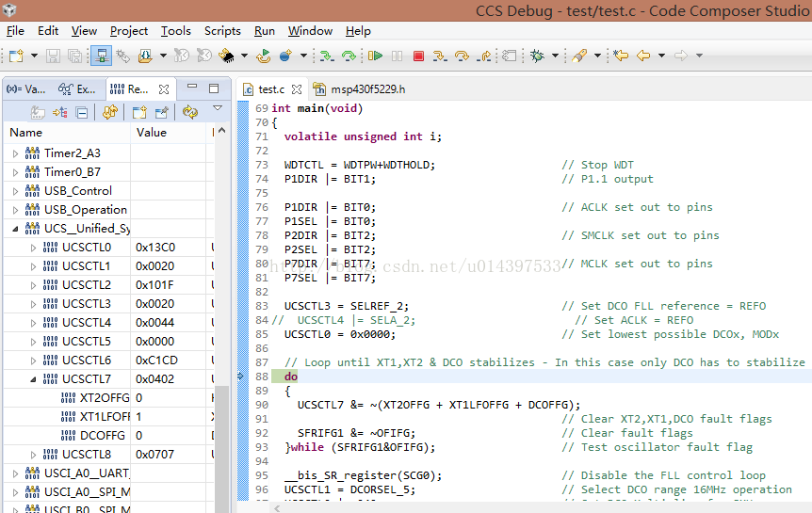812x513 pixels.
Task: Switch to the Variables view tab
Action: tap(25, 89)
